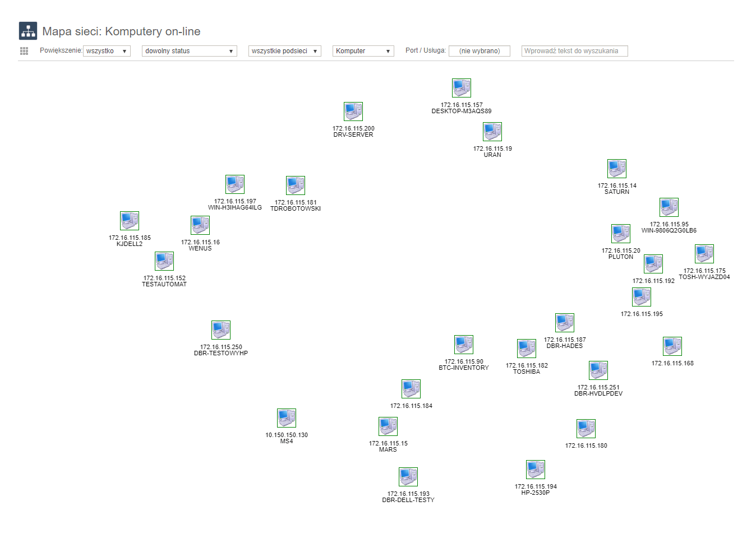The image size is (756, 557).
Task: Open the 'dowolny status' dropdown
Action: [x=190, y=51]
